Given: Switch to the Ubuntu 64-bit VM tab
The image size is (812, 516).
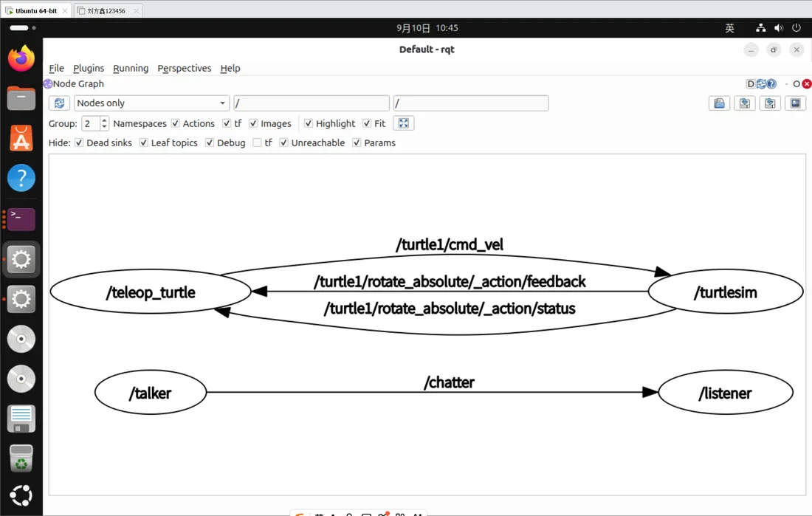Looking at the screenshot, I should coord(36,10).
